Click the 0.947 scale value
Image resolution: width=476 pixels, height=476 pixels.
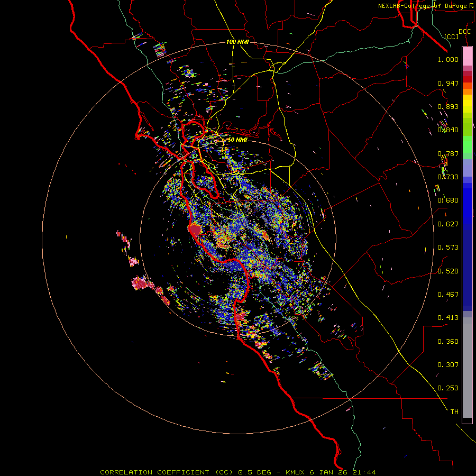(448, 83)
